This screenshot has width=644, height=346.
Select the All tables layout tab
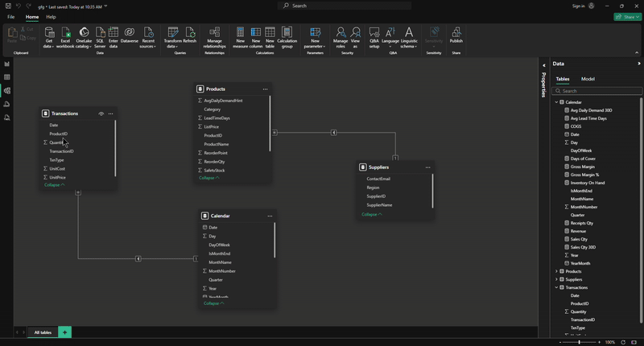point(43,332)
